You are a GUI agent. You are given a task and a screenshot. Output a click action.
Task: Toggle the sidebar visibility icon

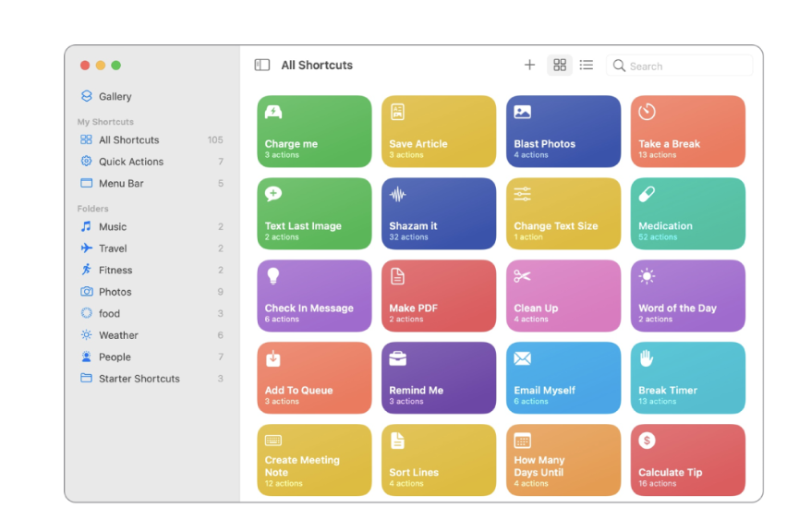tap(262, 66)
